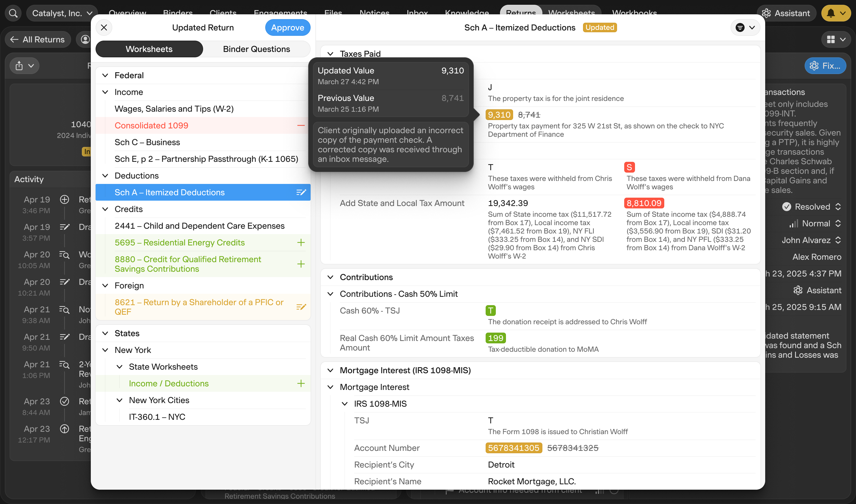Collapse the Federal section
The width and height of the screenshot is (856, 504).
105,76
